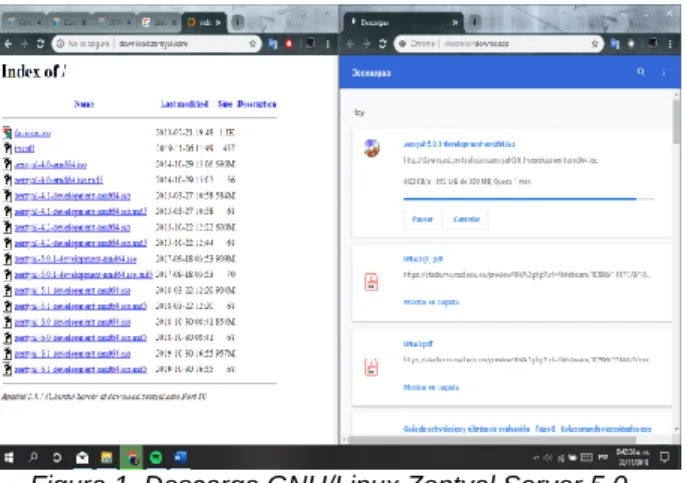The image size is (687, 483).
Task: Open File Explorer from the taskbar
Action: 106,458
